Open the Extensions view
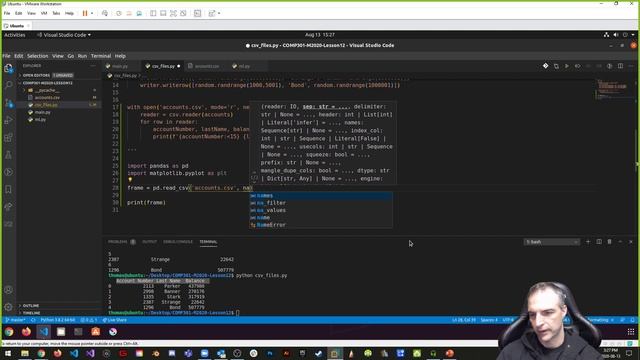 point(9,138)
